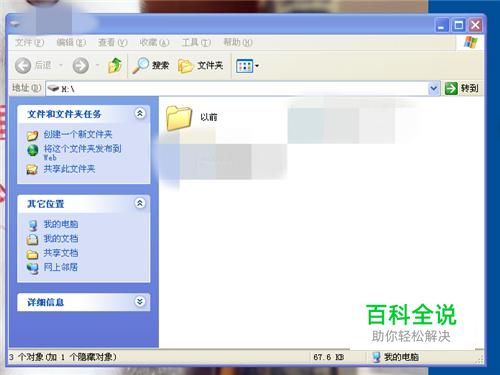
Task: Open 我的电脑 from other places
Action: coord(61,224)
